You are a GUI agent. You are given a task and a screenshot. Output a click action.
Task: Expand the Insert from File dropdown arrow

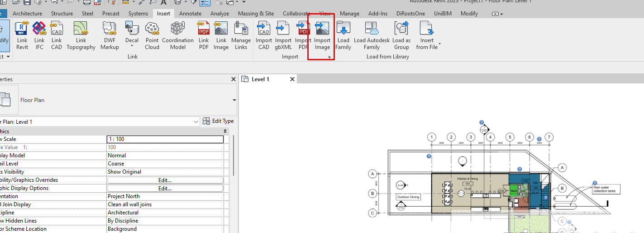coord(439,44)
